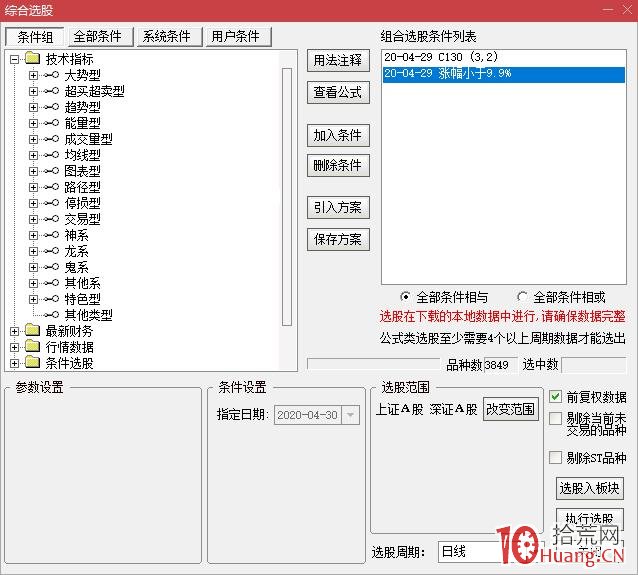
Task: Click the indicator icon beside 路径型
Action: (x=52, y=187)
